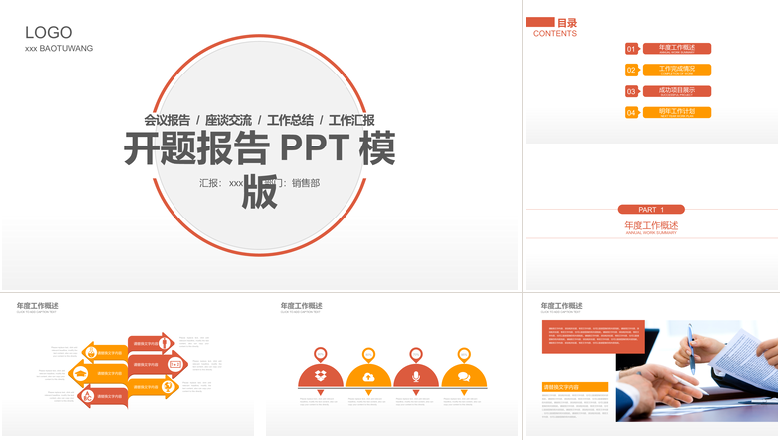
Task: Click the orange pin above chat icon
Action: pyautogui.click(x=464, y=355)
